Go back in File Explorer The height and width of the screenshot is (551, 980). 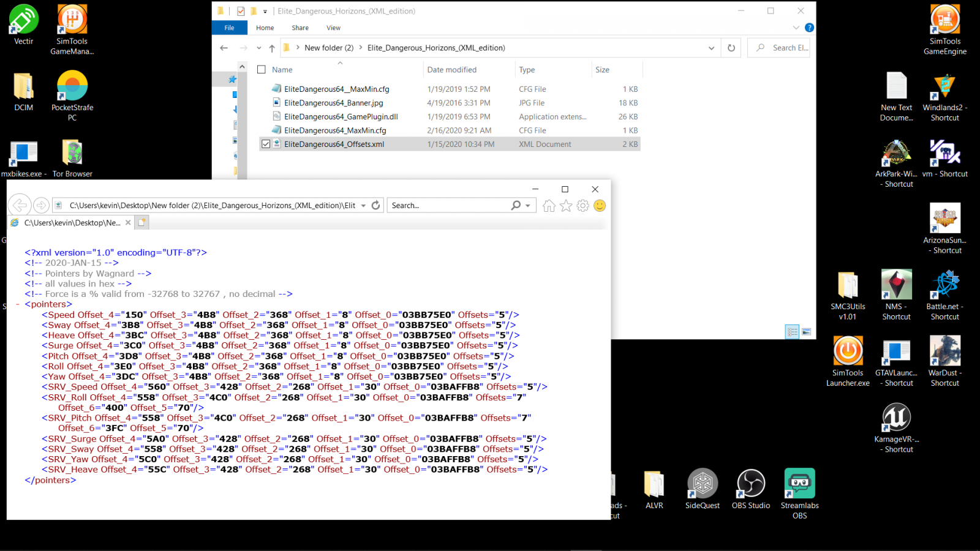click(224, 48)
